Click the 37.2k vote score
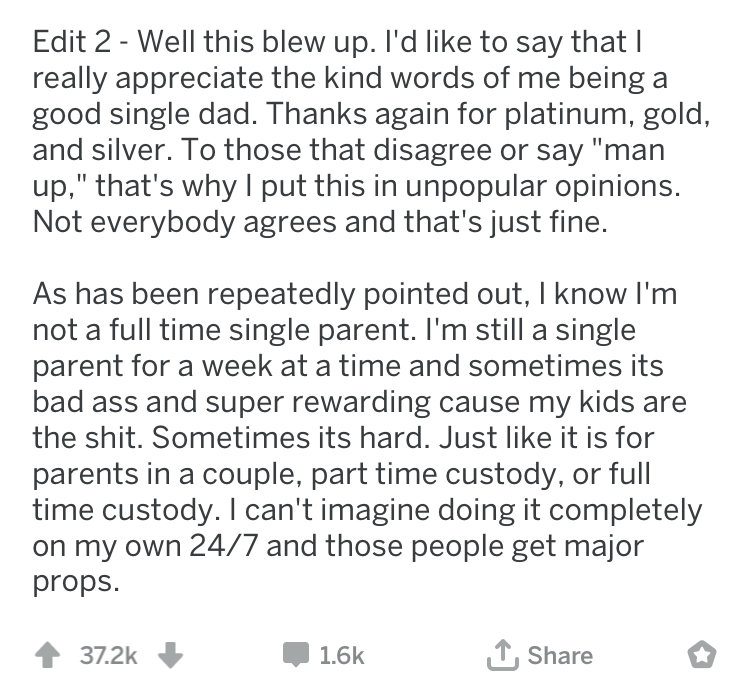The image size is (750, 687). (109, 655)
